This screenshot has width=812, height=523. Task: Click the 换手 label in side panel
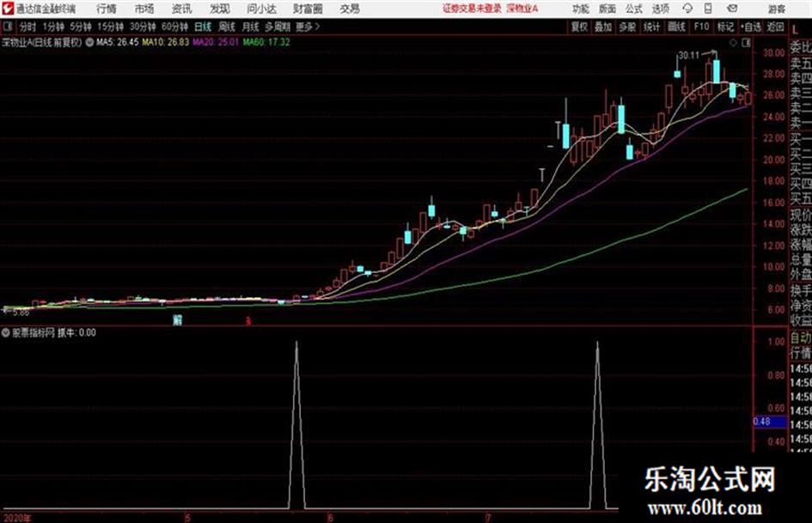801,290
